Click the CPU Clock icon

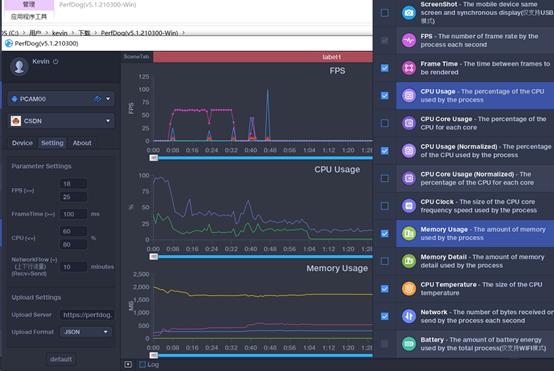(x=409, y=206)
